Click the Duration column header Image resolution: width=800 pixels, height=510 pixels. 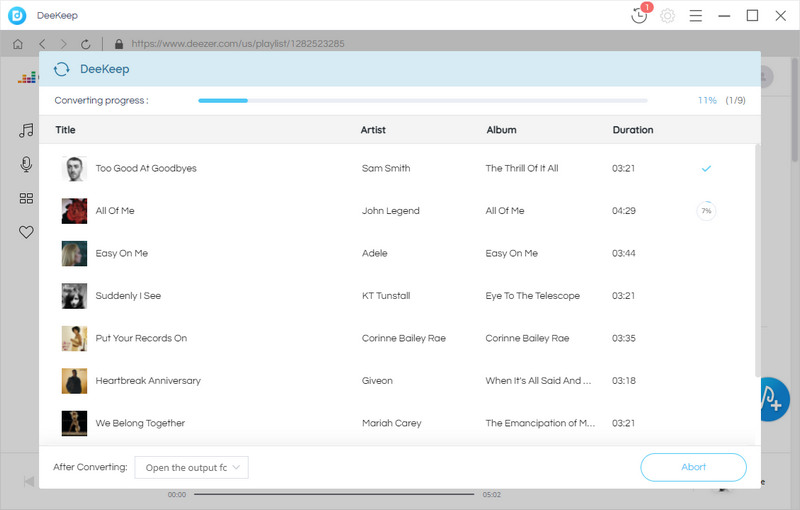[x=633, y=130]
